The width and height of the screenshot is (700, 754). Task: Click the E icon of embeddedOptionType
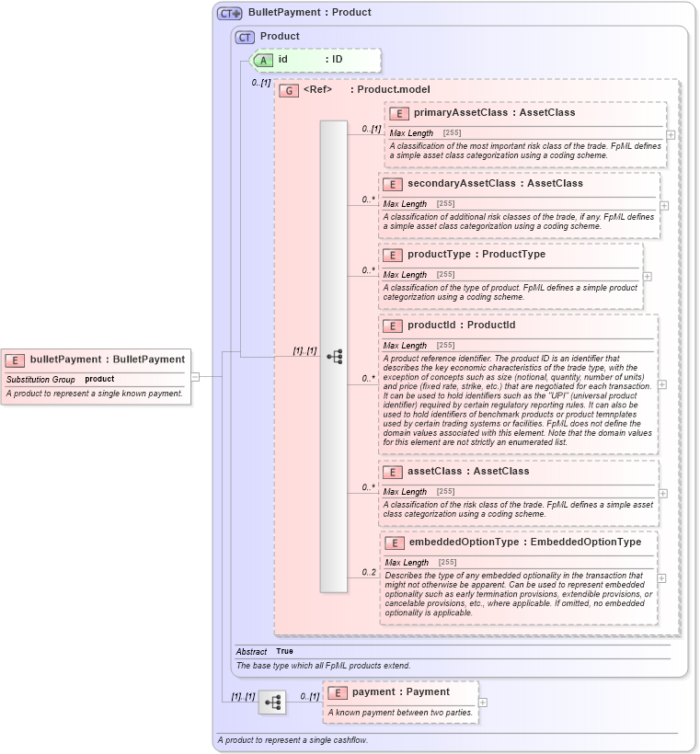point(395,543)
